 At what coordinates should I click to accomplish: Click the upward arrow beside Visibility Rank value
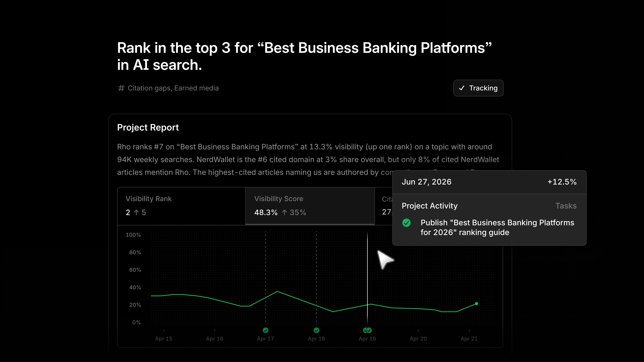tap(136, 212)
